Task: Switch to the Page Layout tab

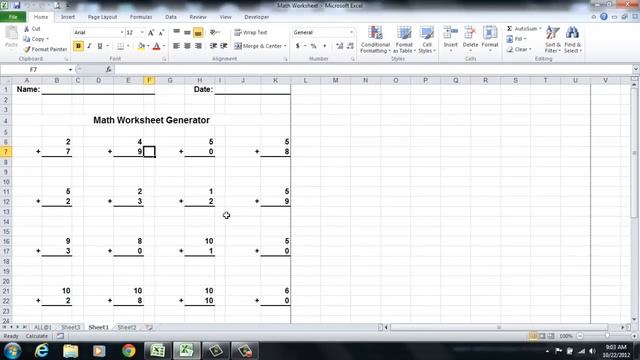Action: [102, 17]
